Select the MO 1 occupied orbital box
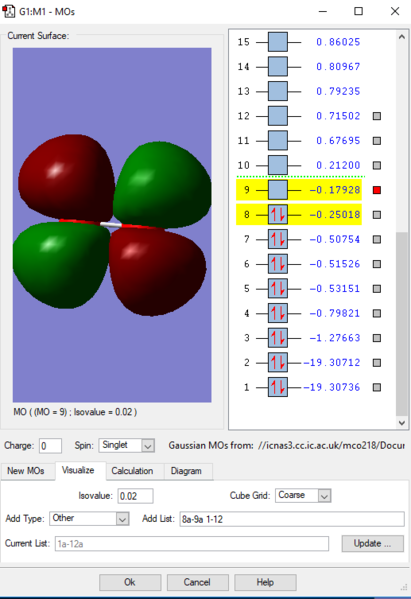The image size is (411, 599). [278, 387]
